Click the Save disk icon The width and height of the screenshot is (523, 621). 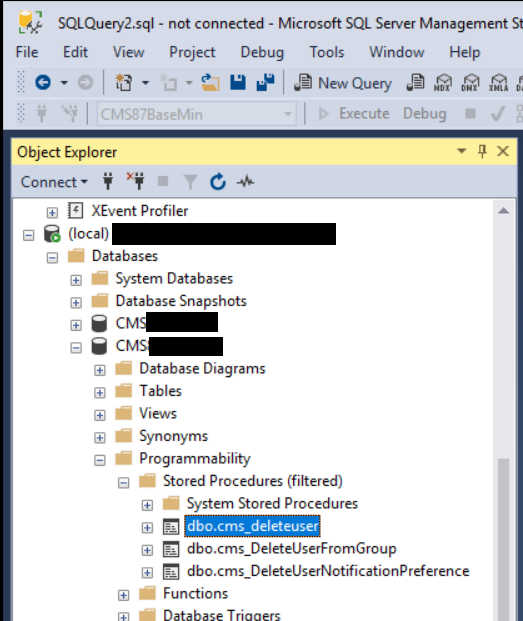pyautogui.click(x=238, y=82)
